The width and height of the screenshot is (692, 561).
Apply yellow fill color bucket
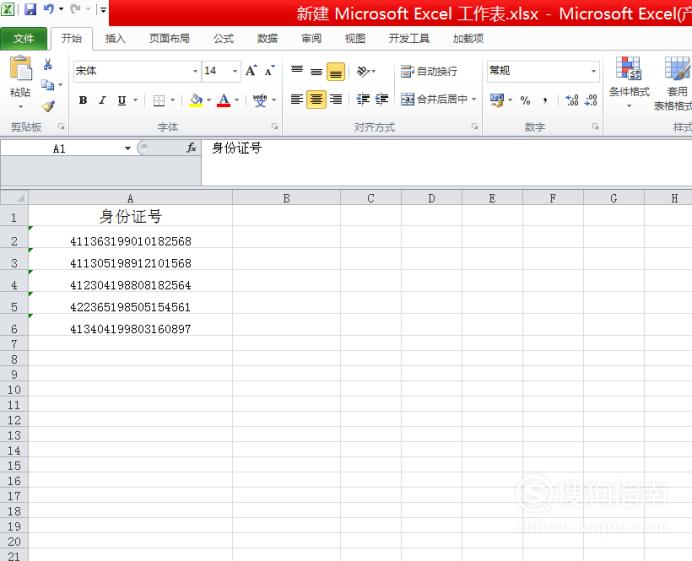(196, 100)
